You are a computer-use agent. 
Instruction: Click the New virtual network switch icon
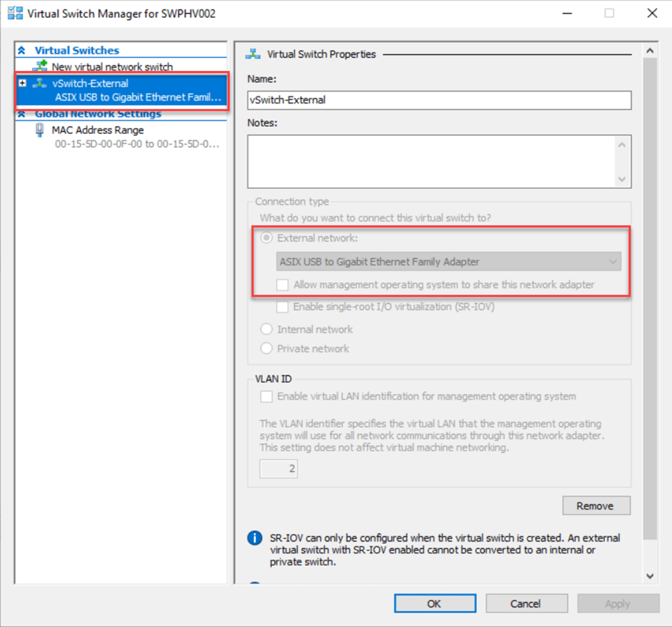pyautogui.click(x=40, y=66)
